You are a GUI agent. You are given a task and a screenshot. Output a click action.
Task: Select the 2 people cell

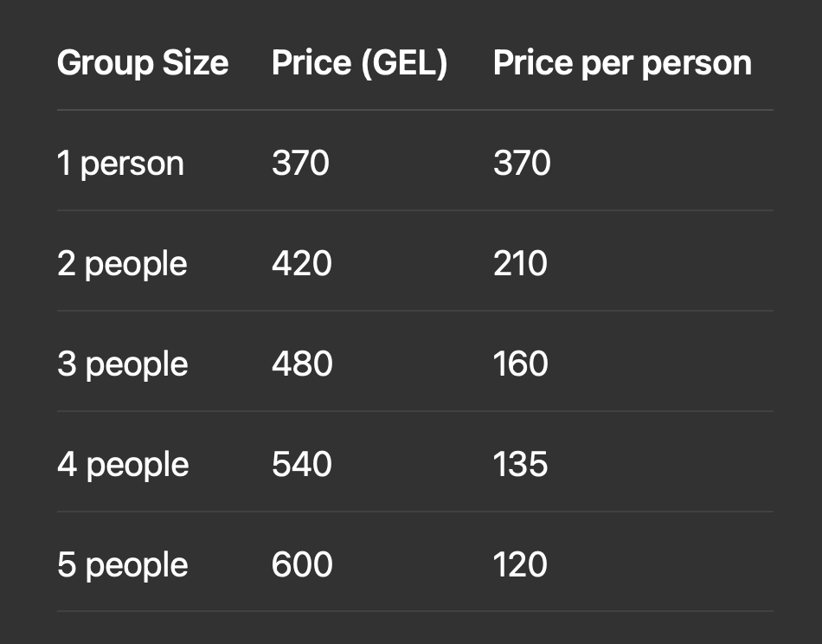pos(122,264)
